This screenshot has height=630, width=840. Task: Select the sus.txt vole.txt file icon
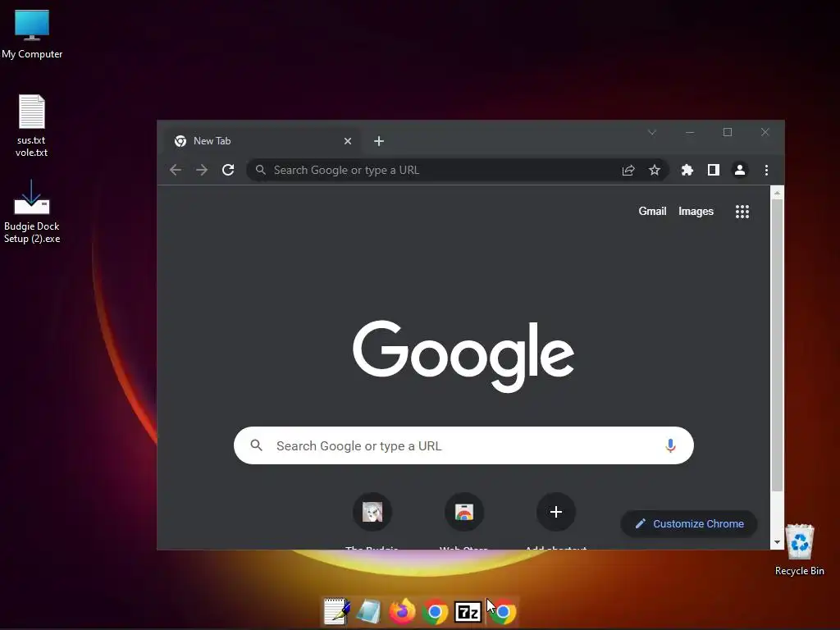[32, 126]
